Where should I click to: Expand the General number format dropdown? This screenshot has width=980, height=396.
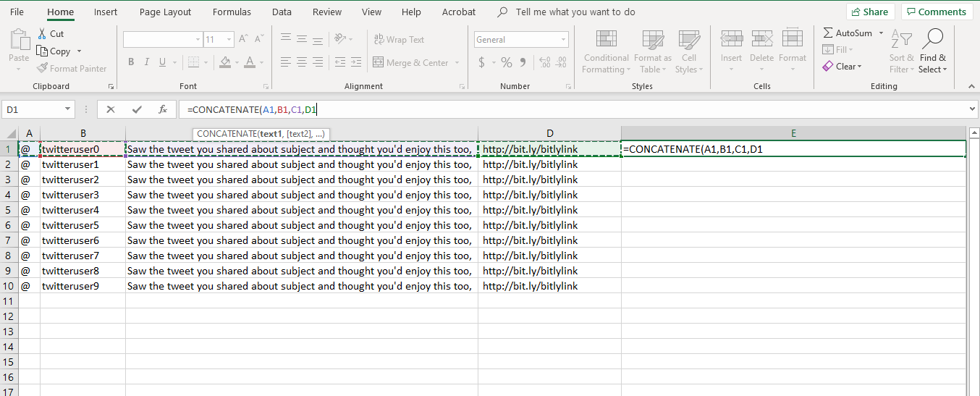(563, 40)
